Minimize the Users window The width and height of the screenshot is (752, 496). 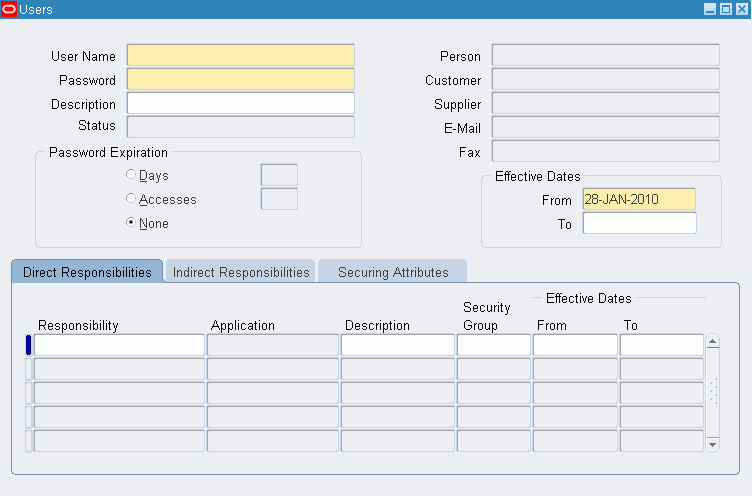710,9
